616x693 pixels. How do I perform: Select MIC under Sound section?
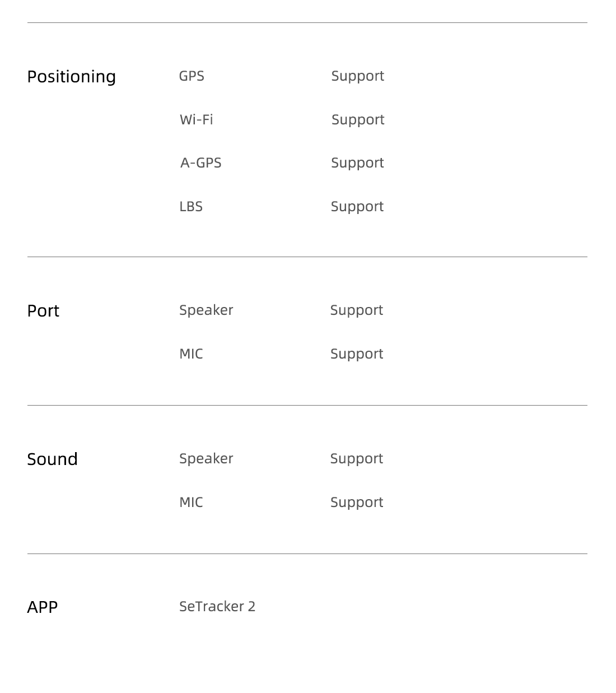191,502
